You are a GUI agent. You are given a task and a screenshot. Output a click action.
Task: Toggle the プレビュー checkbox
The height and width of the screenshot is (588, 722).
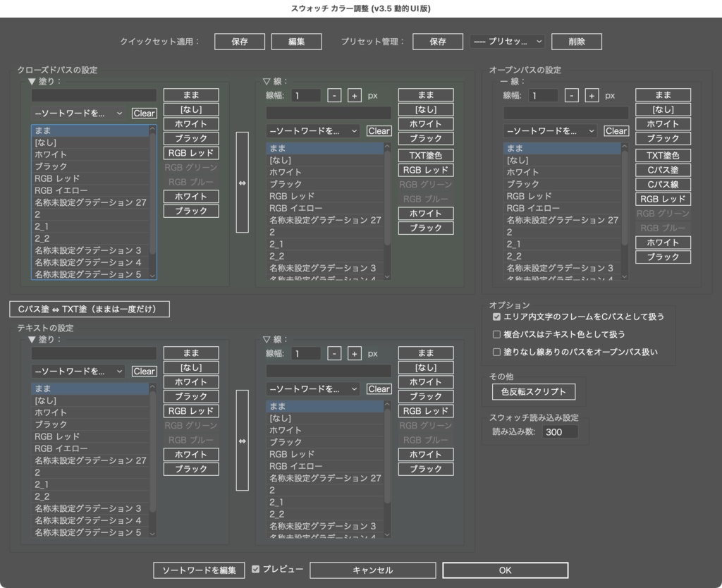[x=257, y=570]
